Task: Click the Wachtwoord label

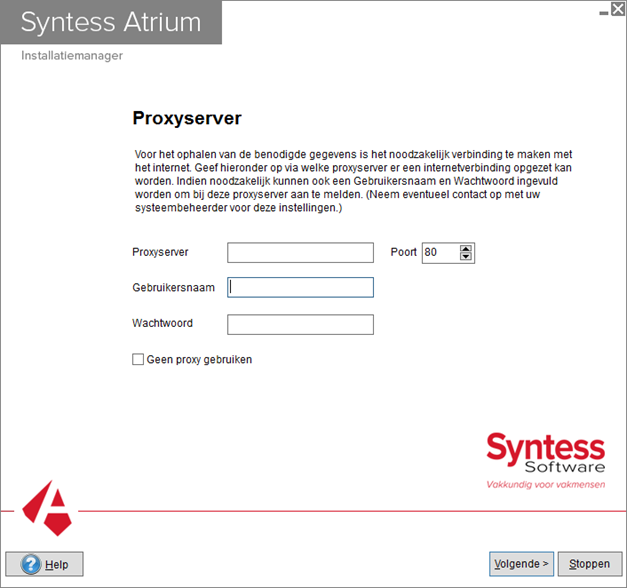Action: (162, 323)
